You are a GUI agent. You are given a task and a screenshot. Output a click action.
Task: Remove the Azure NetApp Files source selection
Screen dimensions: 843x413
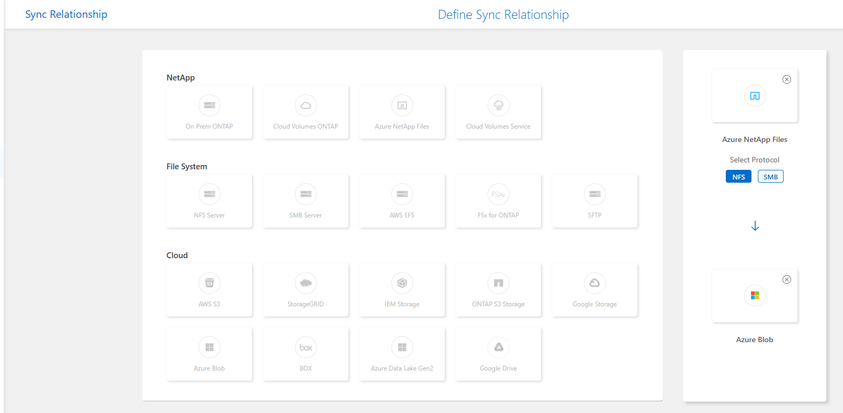click(x=787, y=79)
